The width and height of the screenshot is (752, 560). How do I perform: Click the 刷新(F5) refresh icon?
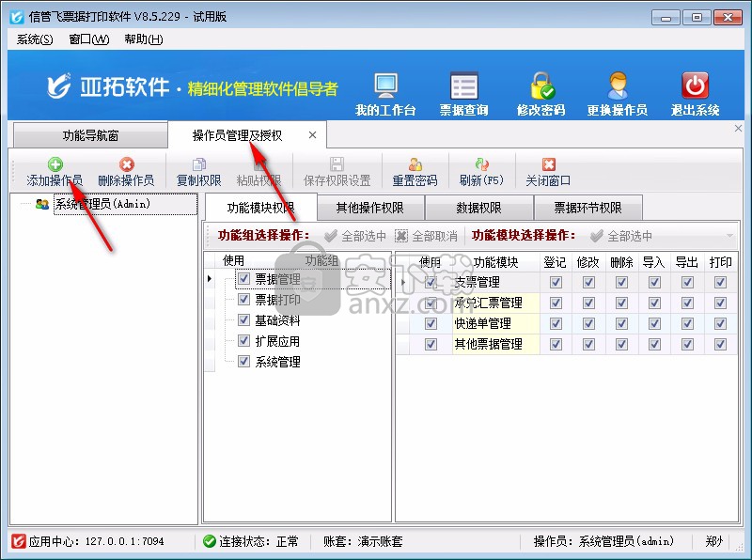[481, 164]
